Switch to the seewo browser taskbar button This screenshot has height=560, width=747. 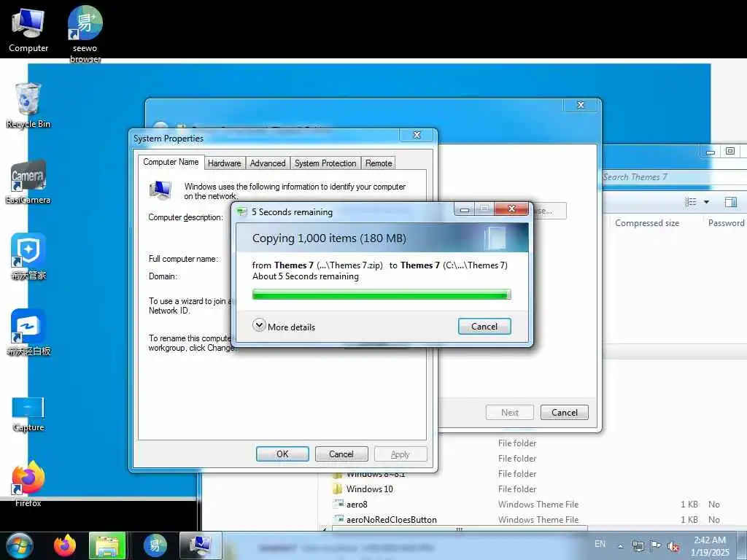click(155, 545)
